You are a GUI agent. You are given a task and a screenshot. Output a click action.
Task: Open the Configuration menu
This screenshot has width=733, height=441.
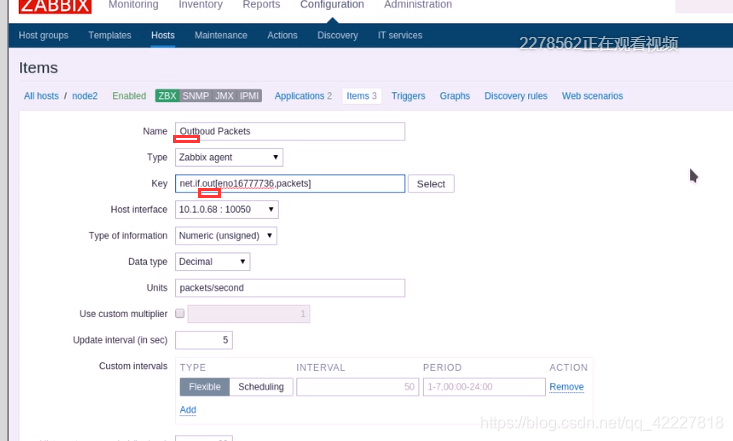coord(332,5)
